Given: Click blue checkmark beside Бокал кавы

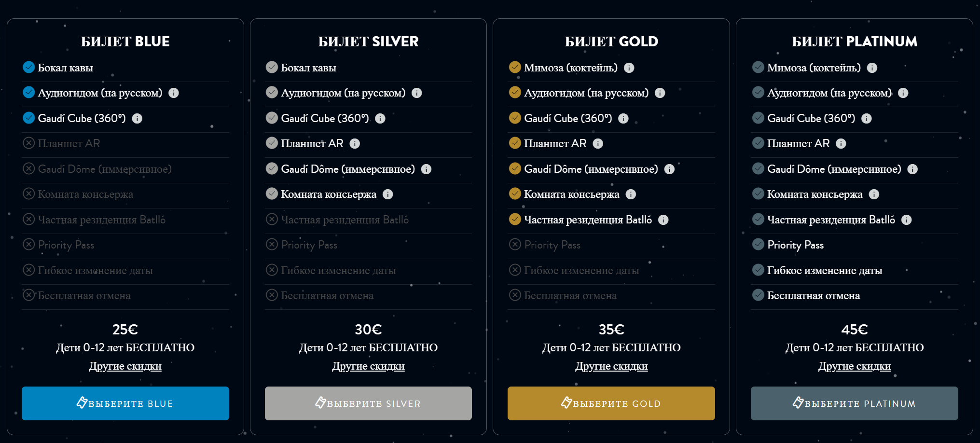Looking at the screenshot, I should pyautogui.click(x=29, y=67).
